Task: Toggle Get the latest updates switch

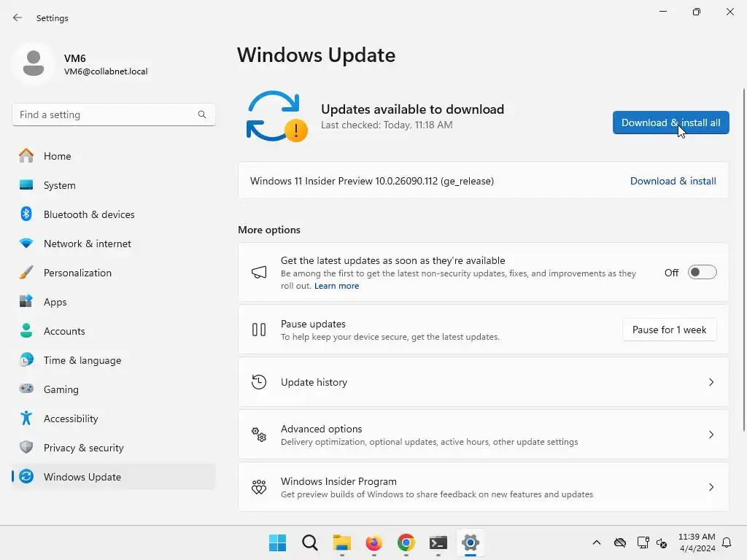Action: (703, 273)
